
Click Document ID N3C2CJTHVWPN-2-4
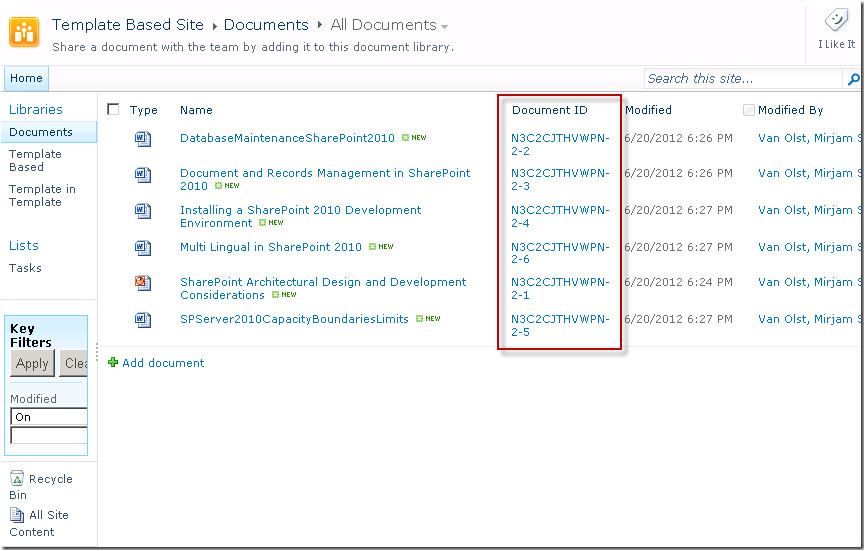click(560, 216)
